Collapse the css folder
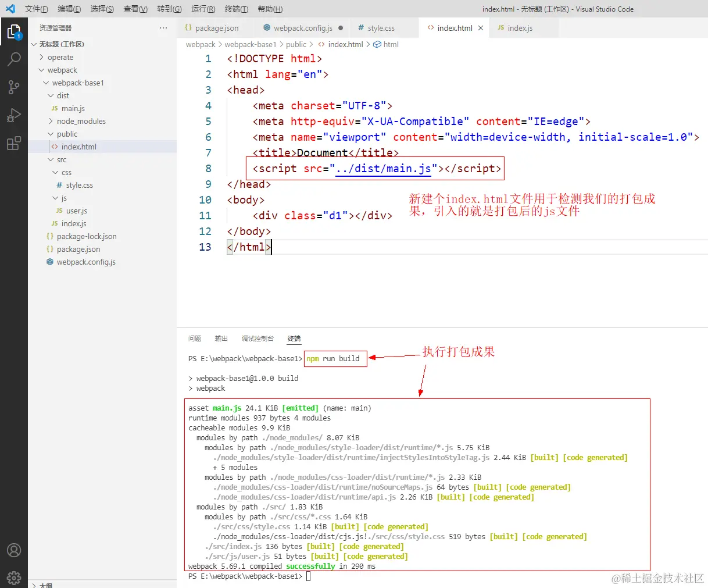Image resolution: width=708 pixels, height=588 pixels. coord(55,172)
